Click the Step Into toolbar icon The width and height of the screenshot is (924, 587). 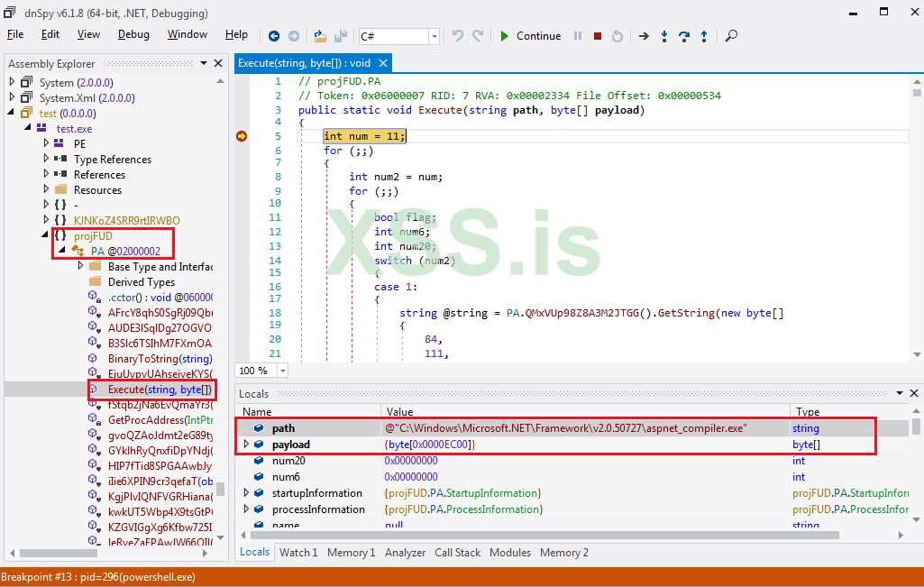pyautogui.click(x=664, y=36)
